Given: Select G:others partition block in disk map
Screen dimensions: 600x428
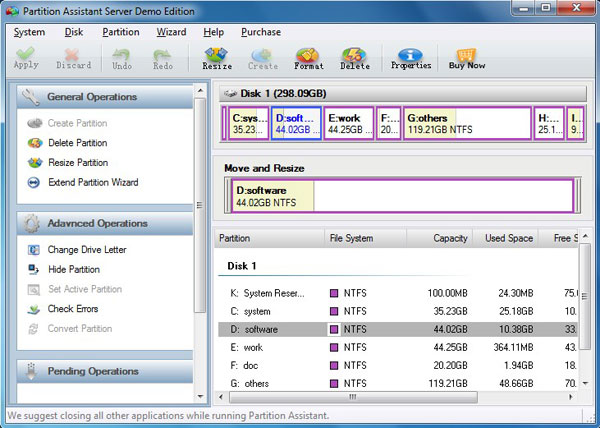Looking at the screenshot, I should click(x=466, y=124).
